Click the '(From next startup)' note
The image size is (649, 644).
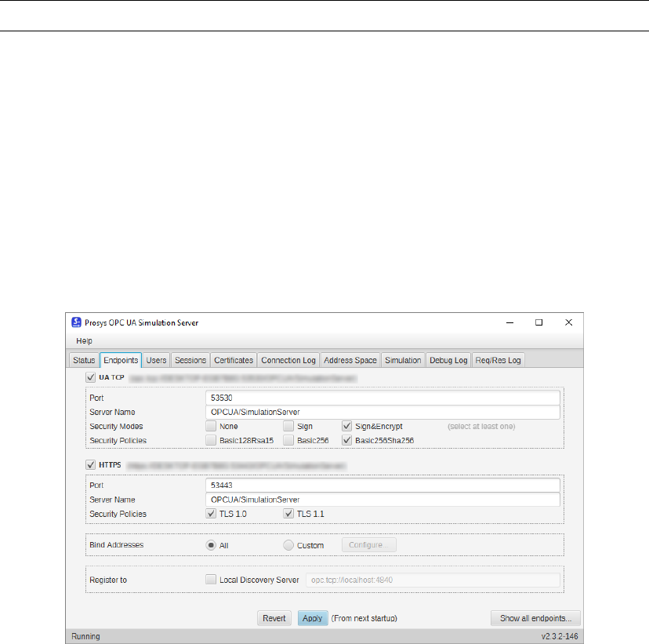point(364,618)
